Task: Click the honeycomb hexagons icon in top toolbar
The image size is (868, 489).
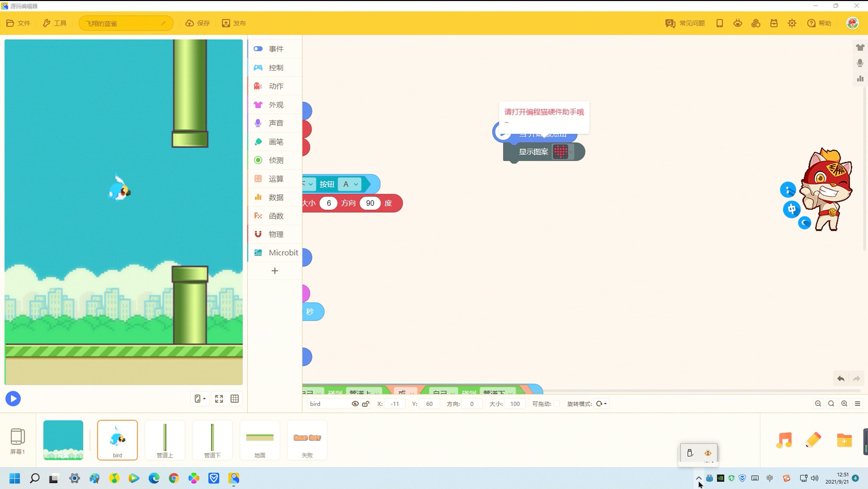Action: point(756,23)
